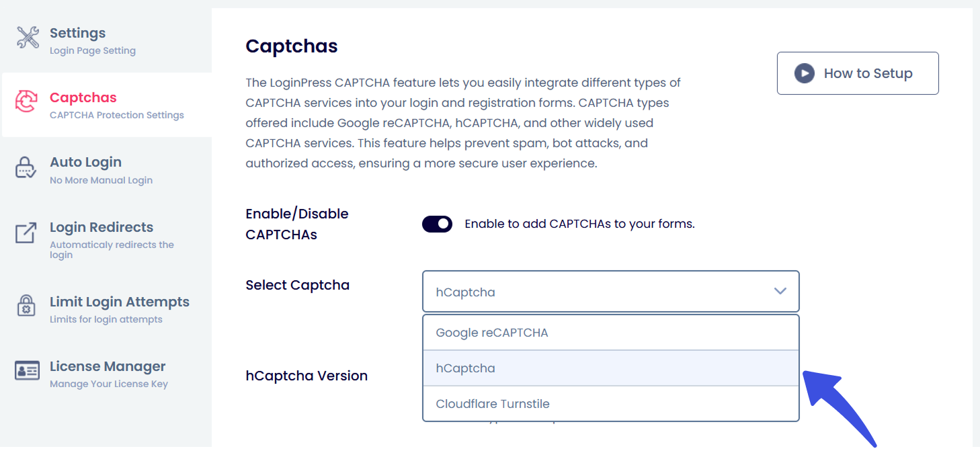Open Login Redirects menu label

[101, 227]
